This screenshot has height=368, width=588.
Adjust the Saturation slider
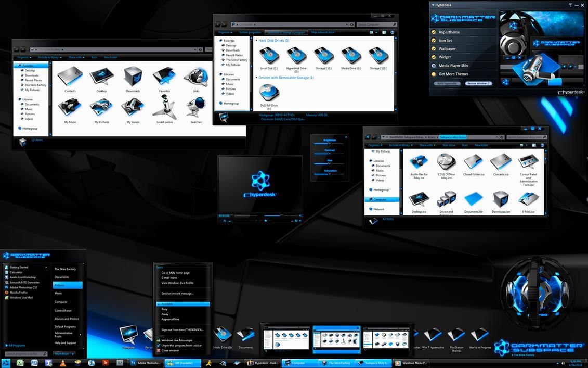coord(329,174)
